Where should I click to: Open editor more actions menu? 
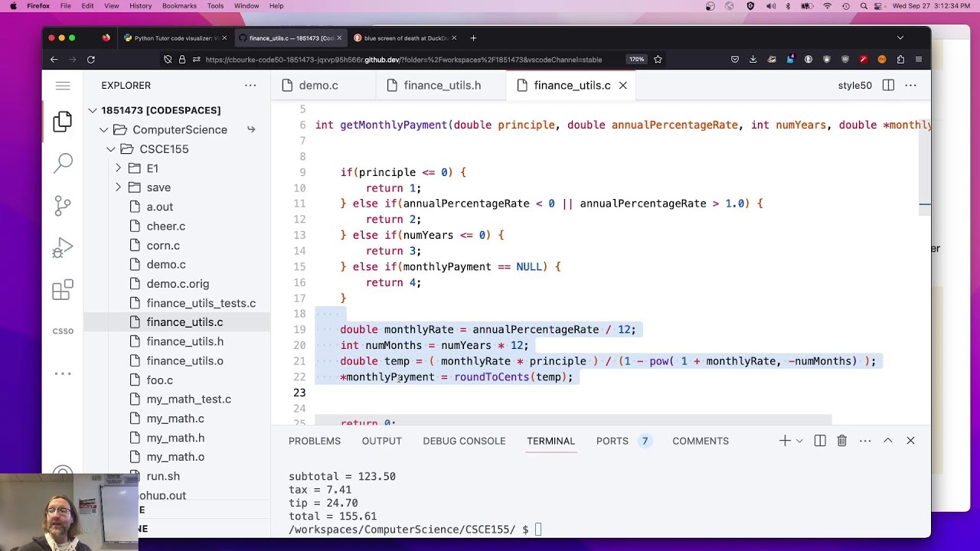(x=910, y=86)
